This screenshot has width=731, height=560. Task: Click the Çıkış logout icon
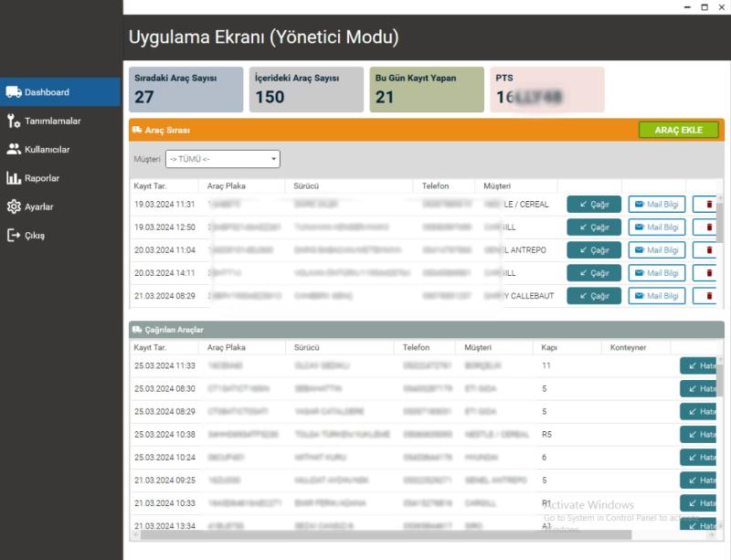(x=14, y=236)
